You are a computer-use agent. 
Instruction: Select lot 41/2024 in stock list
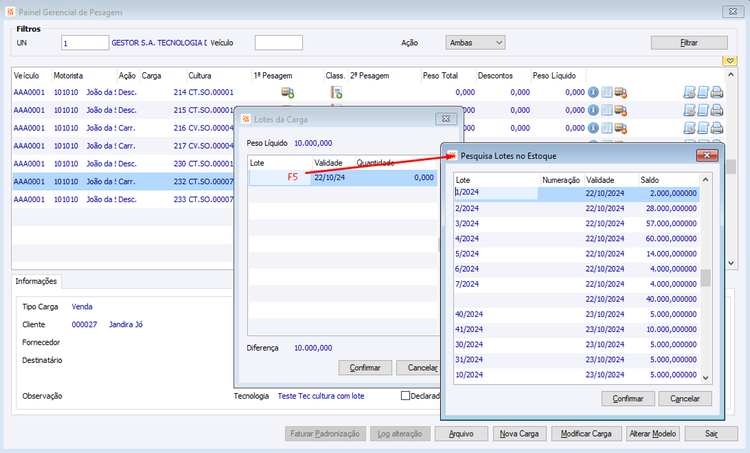(576, 329)
